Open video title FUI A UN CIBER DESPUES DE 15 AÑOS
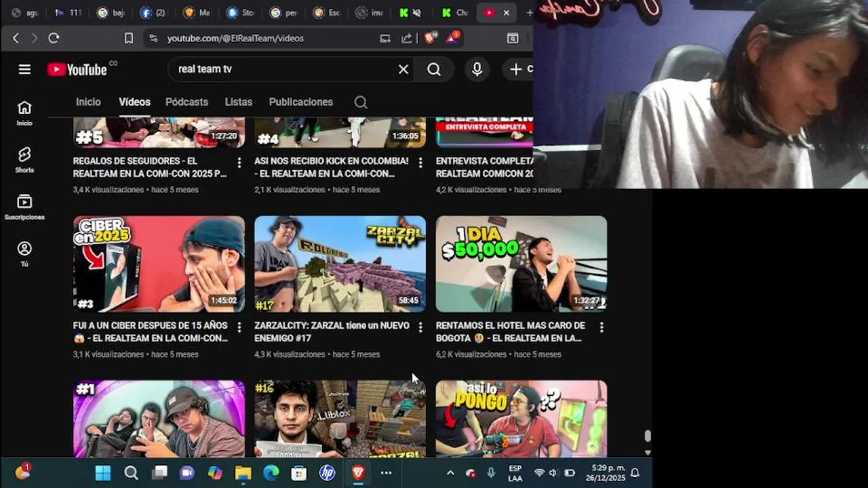 coord(151,331)
